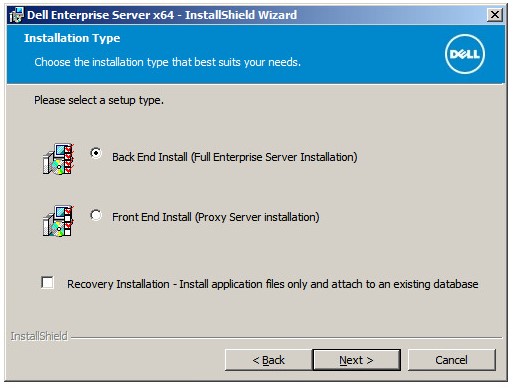Click the Back End Install option label
Screen dimensions: 513x389
tap(235, 157)
